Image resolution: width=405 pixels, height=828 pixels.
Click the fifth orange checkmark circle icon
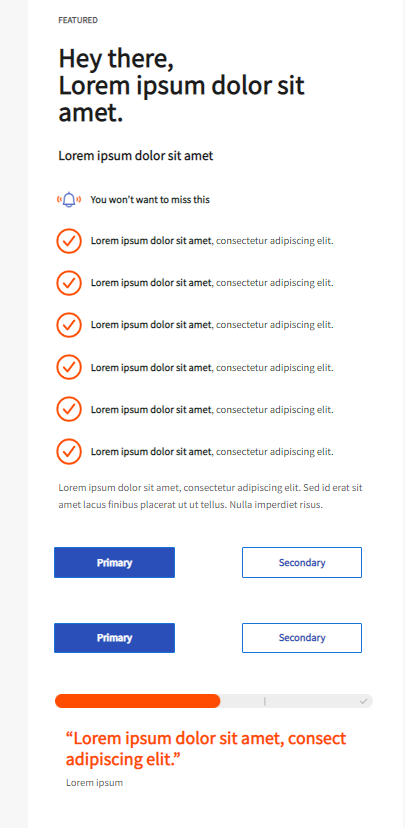[69, 409]
